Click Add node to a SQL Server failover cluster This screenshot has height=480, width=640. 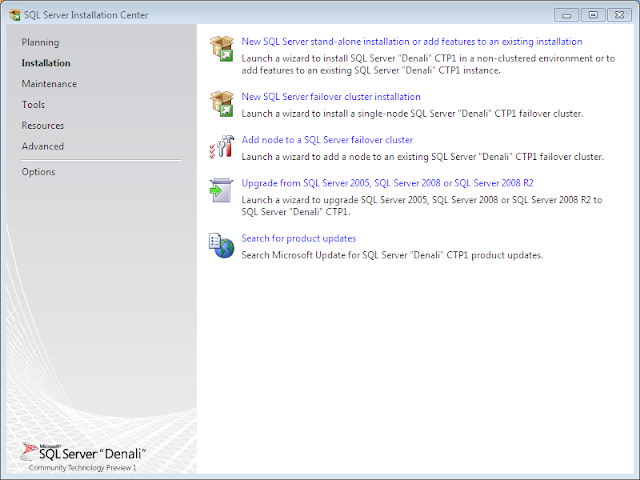(327, 140)
